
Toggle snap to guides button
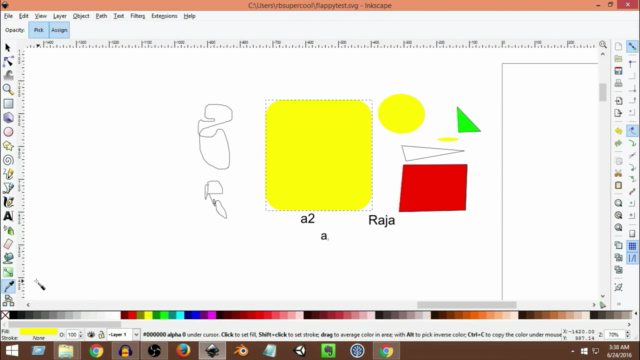coord(632,259)
